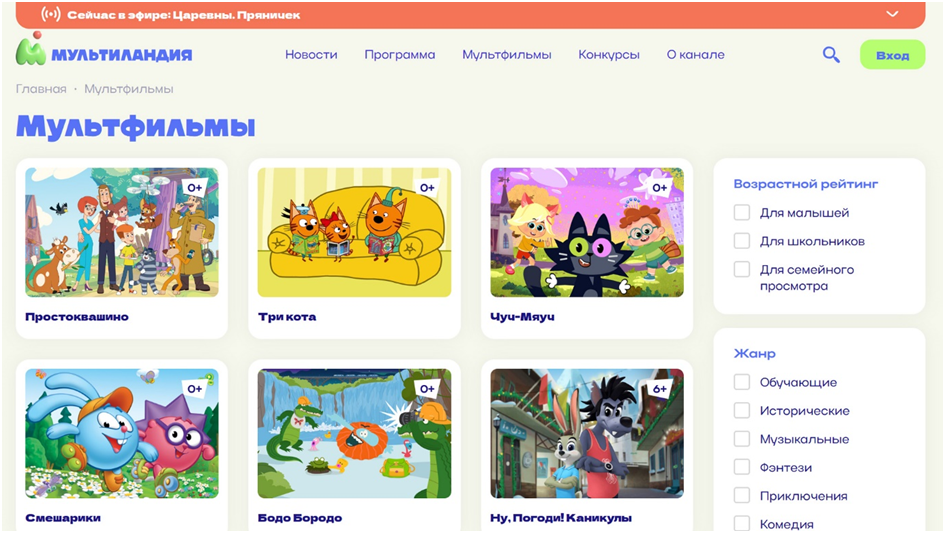Click the live broadcast signal icon
The width and height of the screenshot is (945, 533).
[x=51, y=14]
